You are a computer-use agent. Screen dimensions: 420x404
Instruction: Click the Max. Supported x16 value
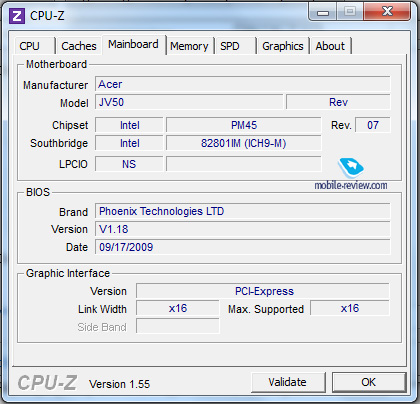pos(350,308)
